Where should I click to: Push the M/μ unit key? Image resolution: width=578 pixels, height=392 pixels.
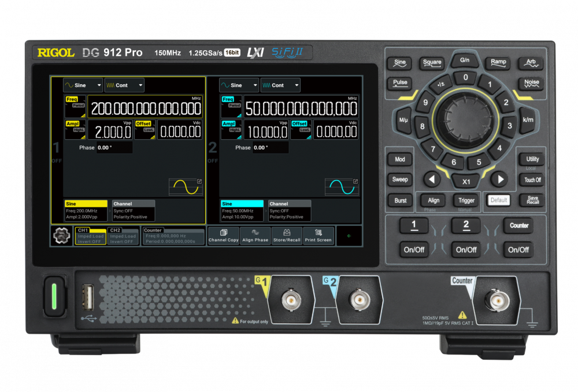tap(403, 120)
